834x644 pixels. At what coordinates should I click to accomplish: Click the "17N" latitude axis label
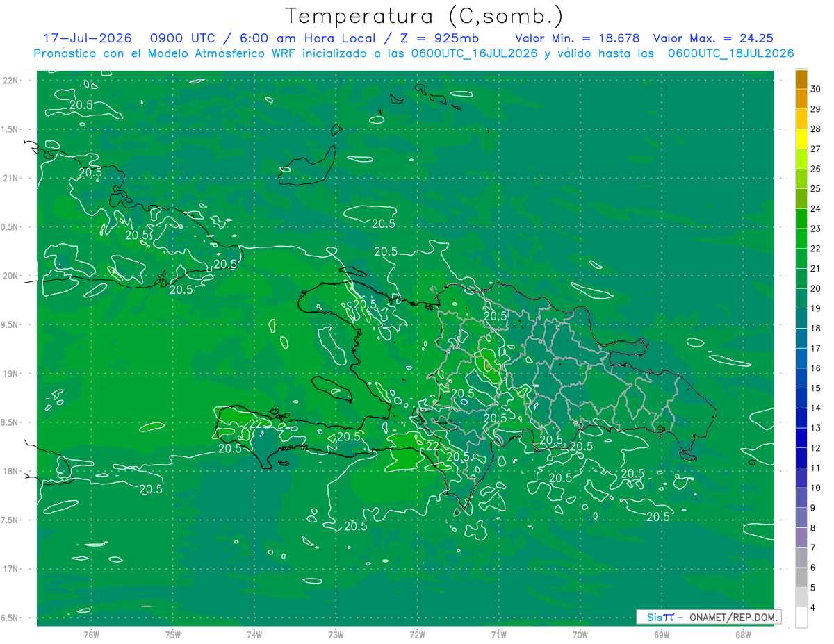tap(11, 569)
